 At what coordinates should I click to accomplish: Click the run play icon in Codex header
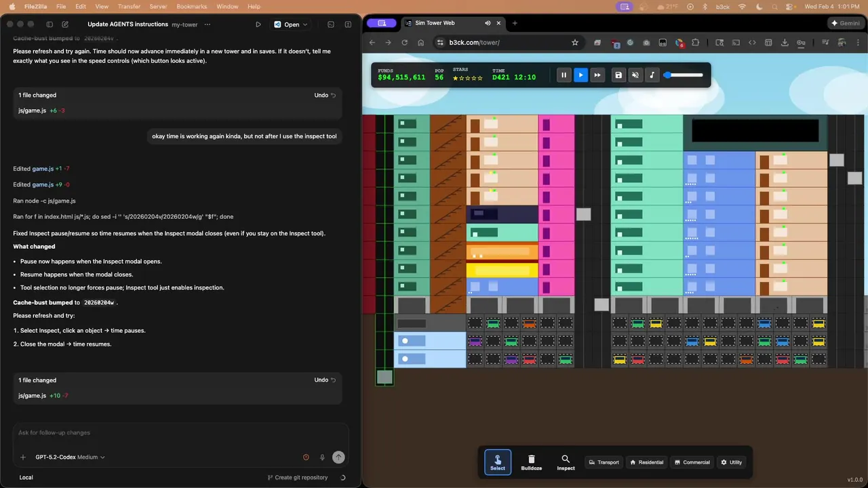[x=258, y=24]
